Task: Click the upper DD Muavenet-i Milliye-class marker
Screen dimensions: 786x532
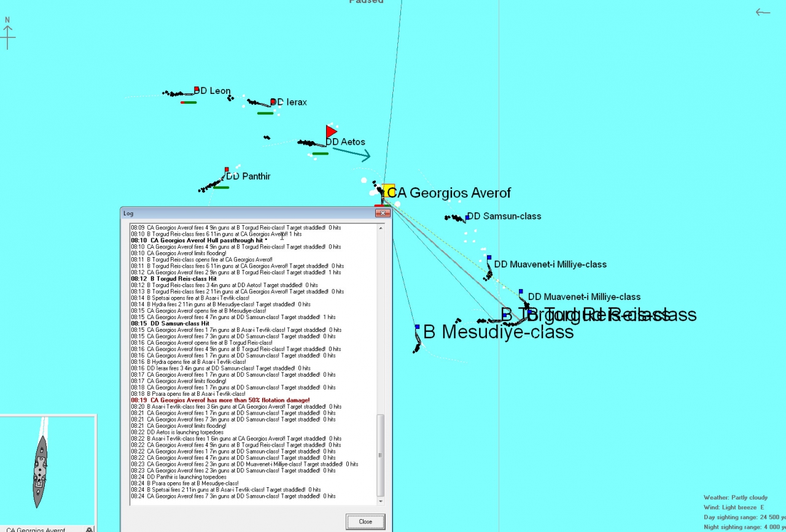Action: 489,258
